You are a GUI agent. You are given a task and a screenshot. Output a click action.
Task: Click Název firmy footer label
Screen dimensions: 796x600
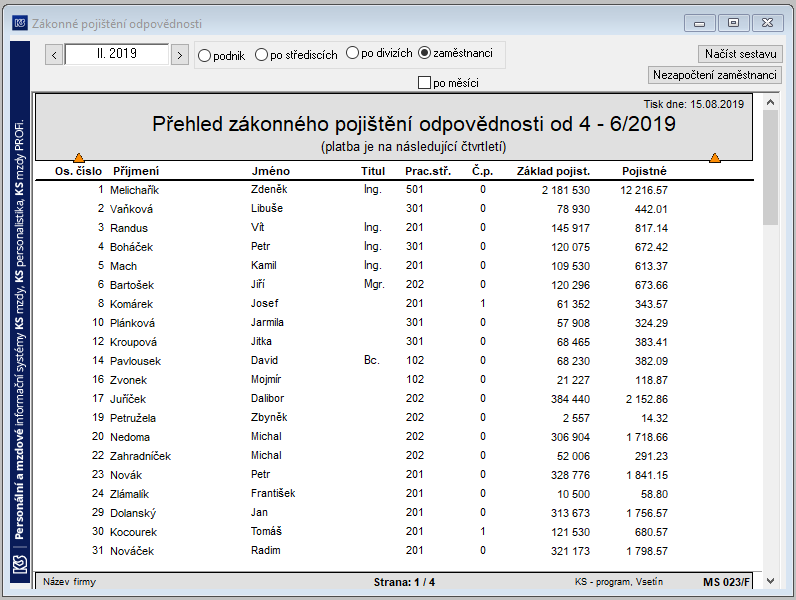pyautogui.click(x=69, y=582)
